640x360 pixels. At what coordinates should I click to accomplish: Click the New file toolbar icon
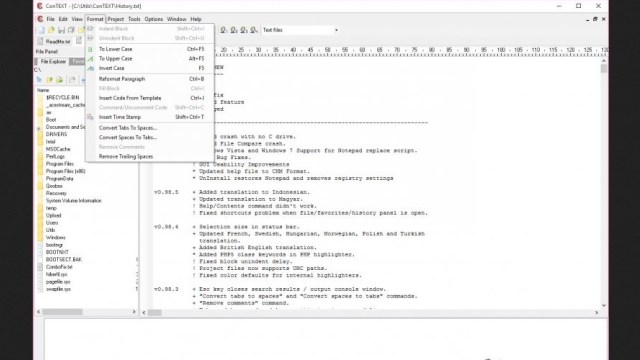pos(41,30)
